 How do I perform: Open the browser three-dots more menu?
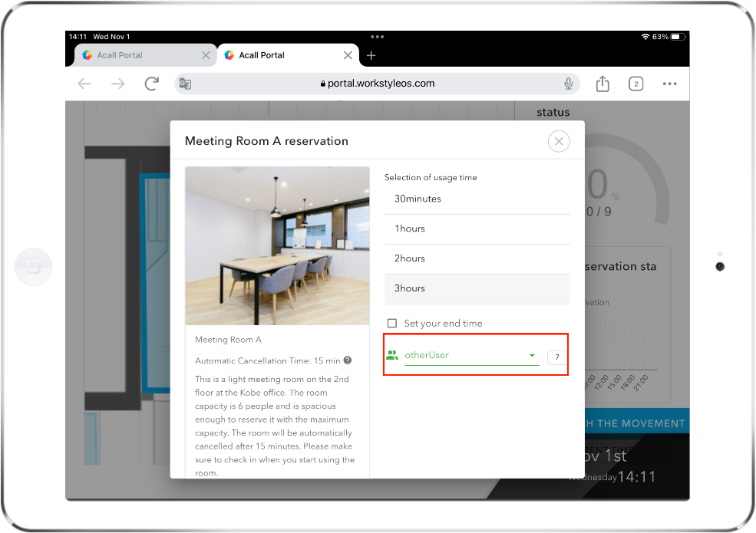[669, 84]
